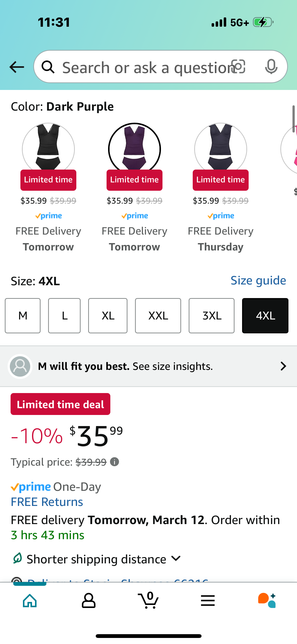This screenshot has height=644, width=297.
Task: Open the FREE Returns link
Action: [x=47, y=502]
